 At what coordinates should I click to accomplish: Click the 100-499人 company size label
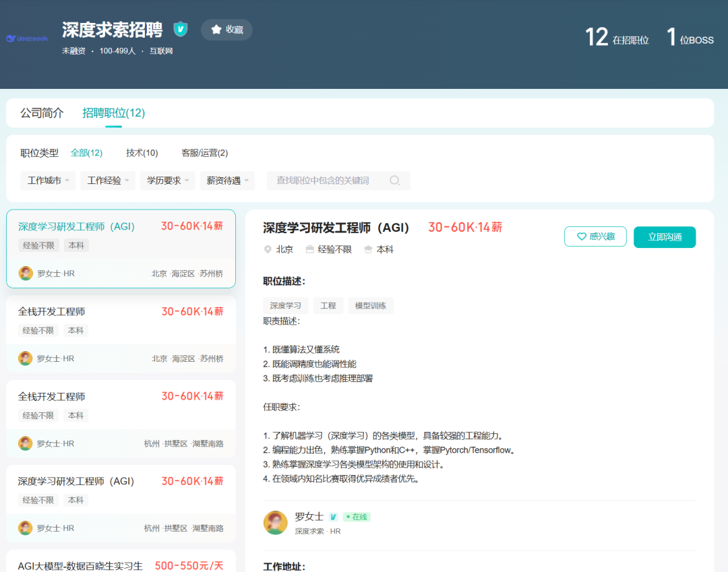click(x=117, y=51)
